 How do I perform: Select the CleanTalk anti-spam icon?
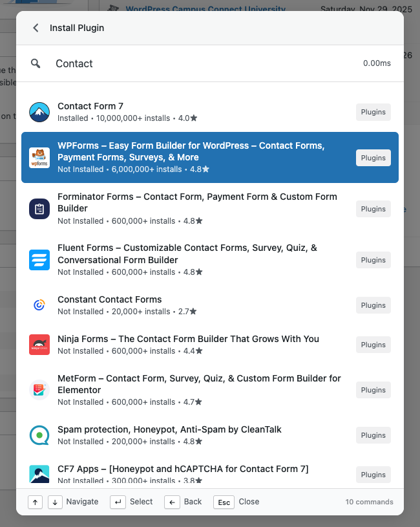[39, 435]
